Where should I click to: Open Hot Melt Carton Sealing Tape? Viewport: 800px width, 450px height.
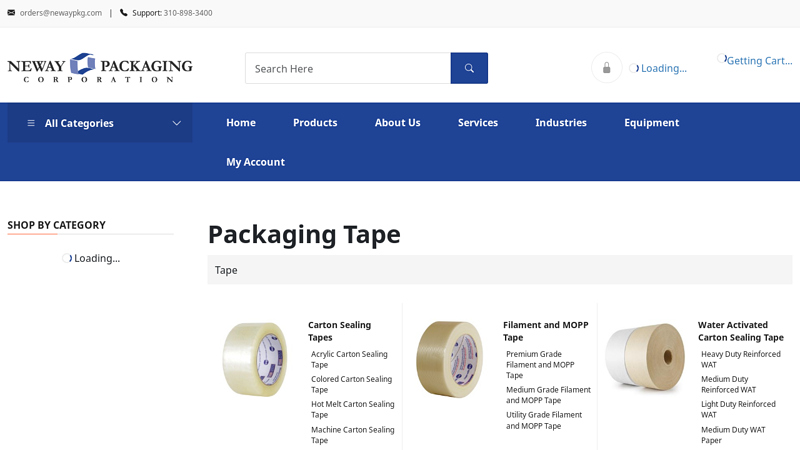click(x=353, y=409)
